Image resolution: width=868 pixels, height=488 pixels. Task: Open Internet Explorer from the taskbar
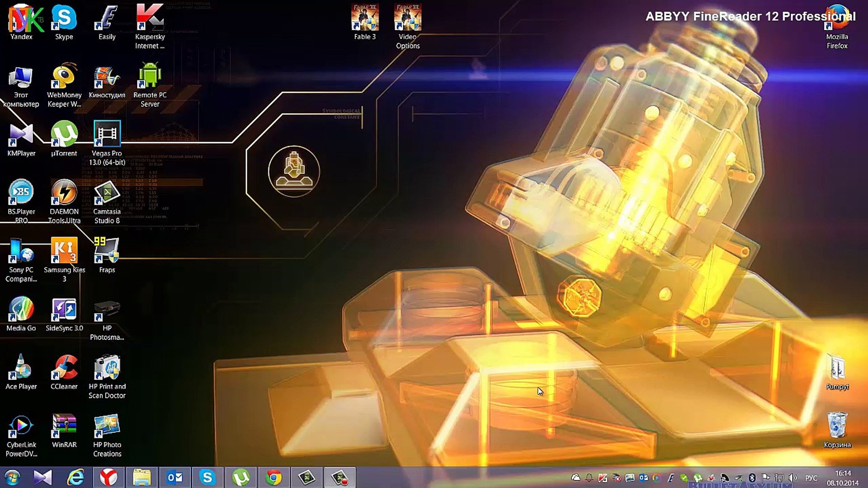point(75,478)
